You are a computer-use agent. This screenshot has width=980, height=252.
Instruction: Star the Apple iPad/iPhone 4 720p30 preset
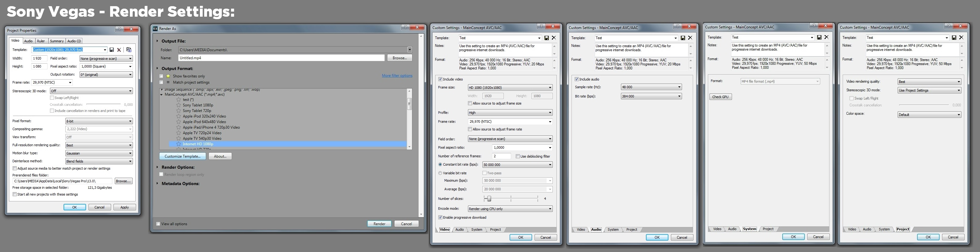pyautogui.click(x=178, y=127)
